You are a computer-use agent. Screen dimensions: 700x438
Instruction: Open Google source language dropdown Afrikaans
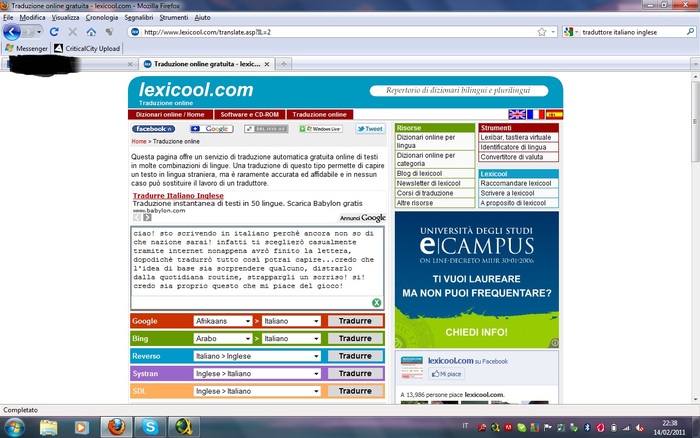pos(223,321)
